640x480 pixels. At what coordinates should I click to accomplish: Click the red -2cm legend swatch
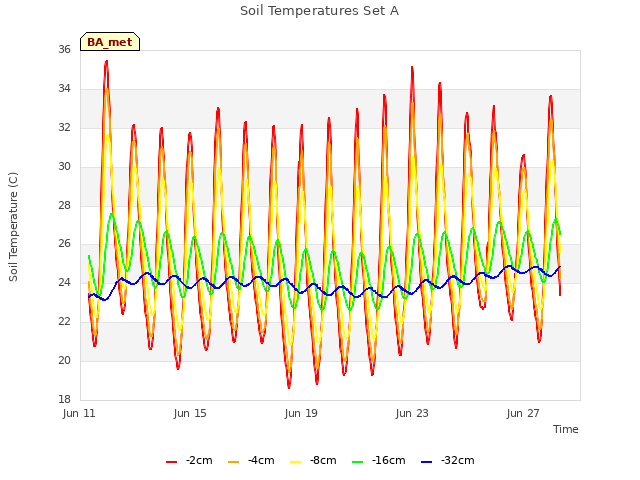tap(171, 462)
